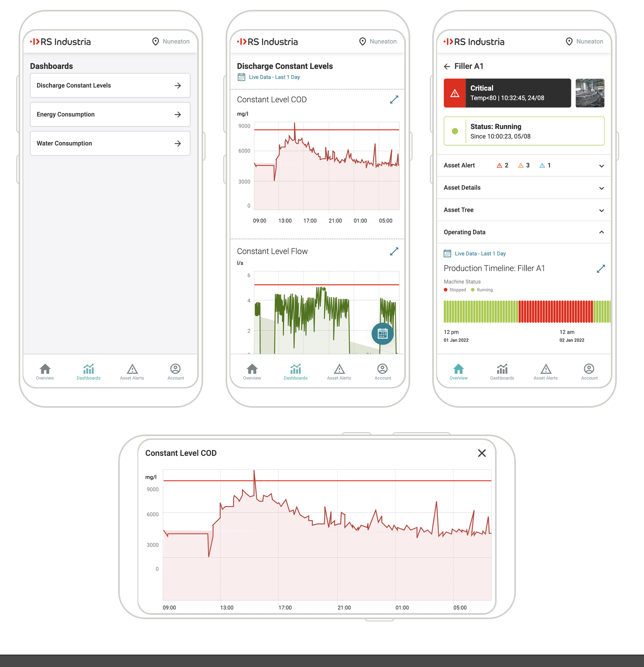Open Asset Alerts tab on Dashboards screen
Screen dimensions: 644x667
coord(132,372)
